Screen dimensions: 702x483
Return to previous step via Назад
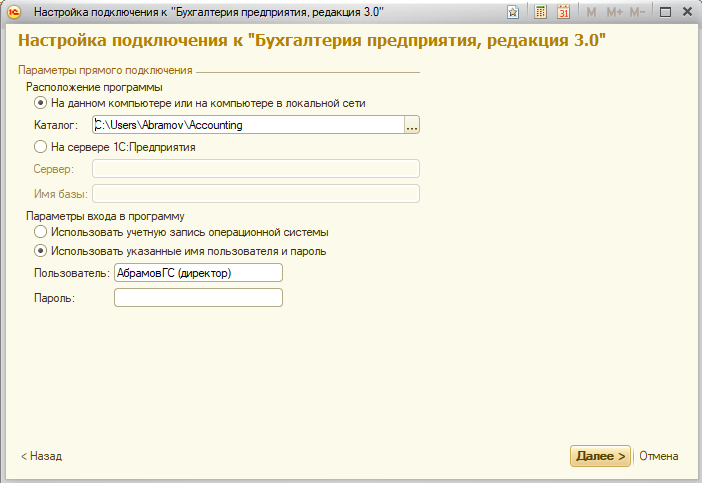tap(41, 456)
